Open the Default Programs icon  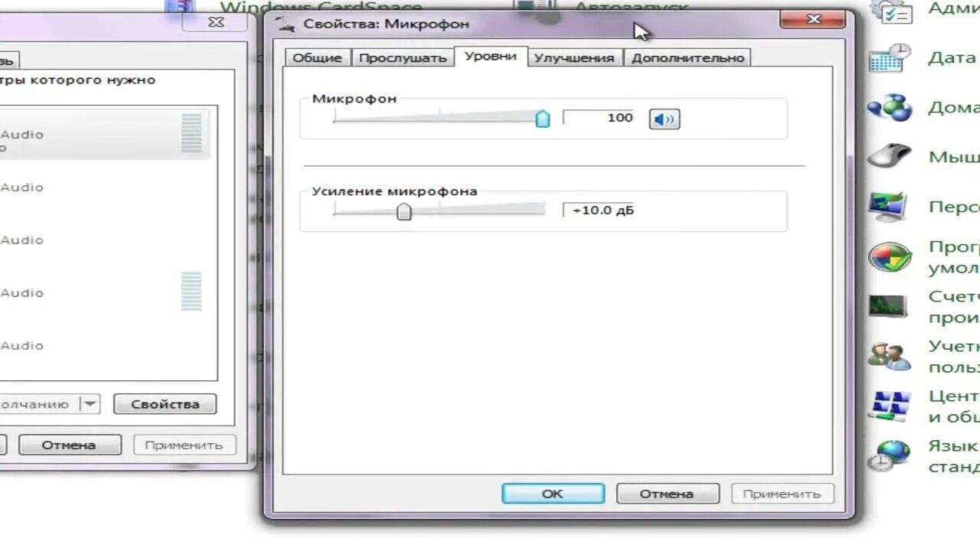[x=890, y=257]
